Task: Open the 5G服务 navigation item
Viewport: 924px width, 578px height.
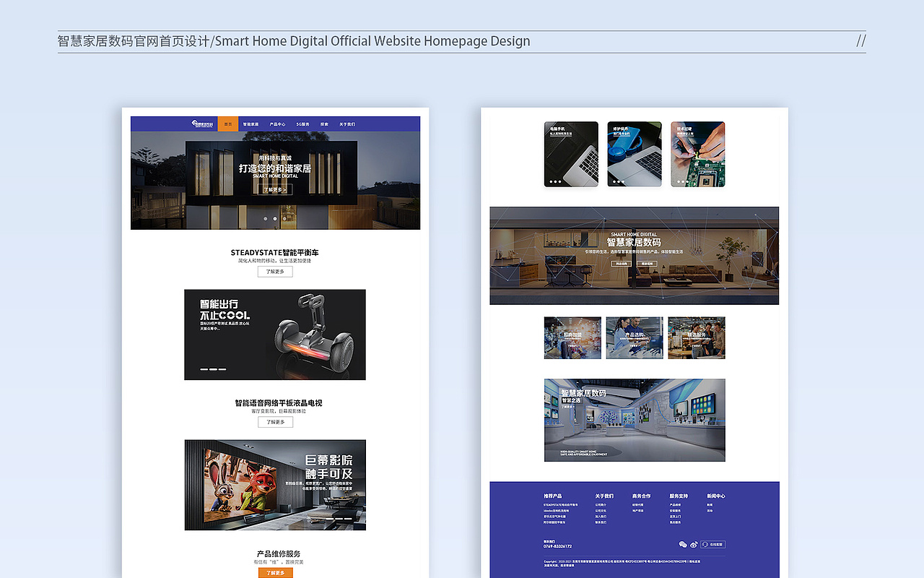Action: point(302,124)
